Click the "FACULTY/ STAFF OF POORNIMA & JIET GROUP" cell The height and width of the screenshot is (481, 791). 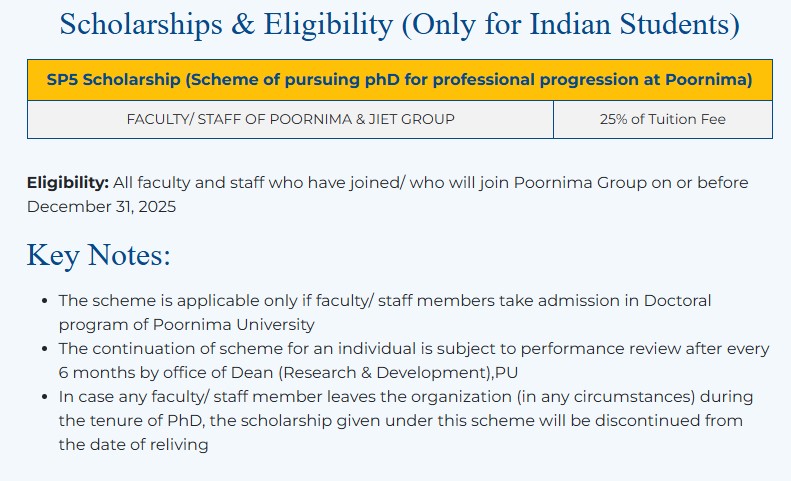[290, 119]
